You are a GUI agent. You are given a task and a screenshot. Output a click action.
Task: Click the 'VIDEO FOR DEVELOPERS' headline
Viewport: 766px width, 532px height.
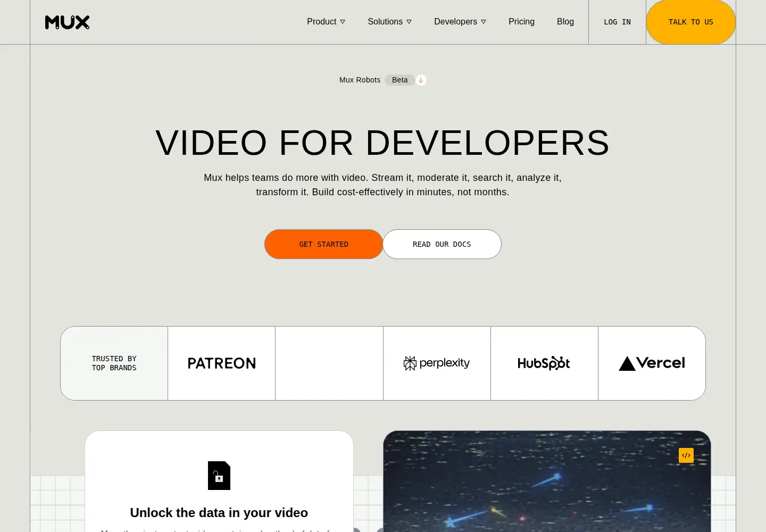pyautogui.click(x=382, y=143)
